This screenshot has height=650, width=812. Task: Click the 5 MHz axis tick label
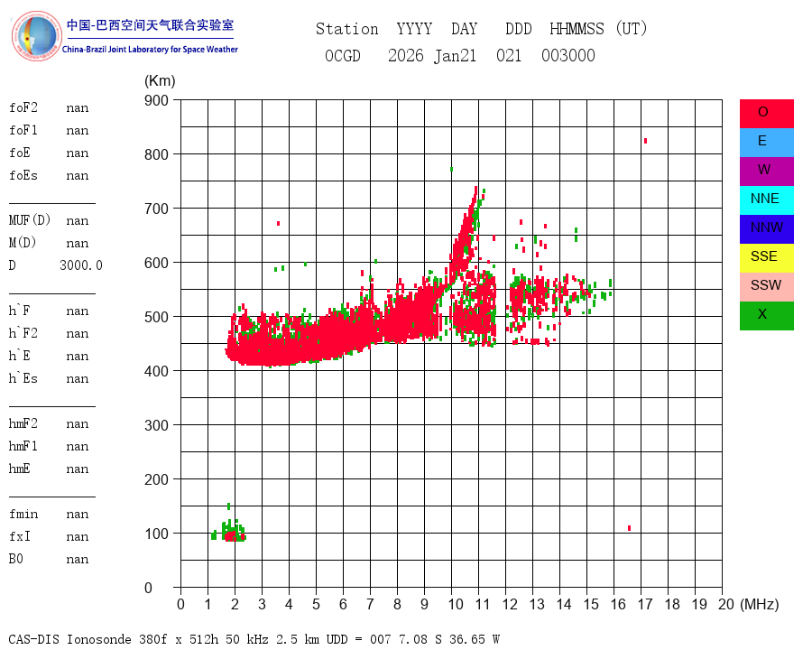tap(316, 604)
